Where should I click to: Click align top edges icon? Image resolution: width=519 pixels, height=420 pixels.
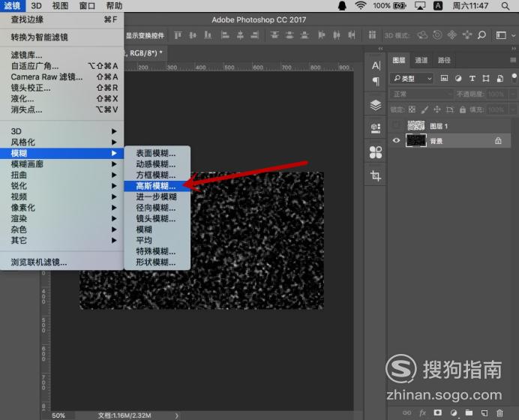(178, 34)
